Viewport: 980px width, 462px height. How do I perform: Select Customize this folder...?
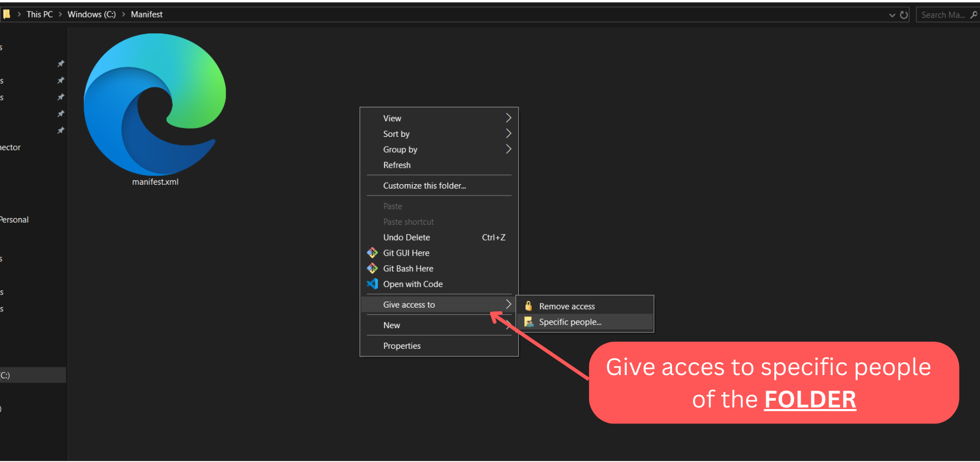point(439,186)
